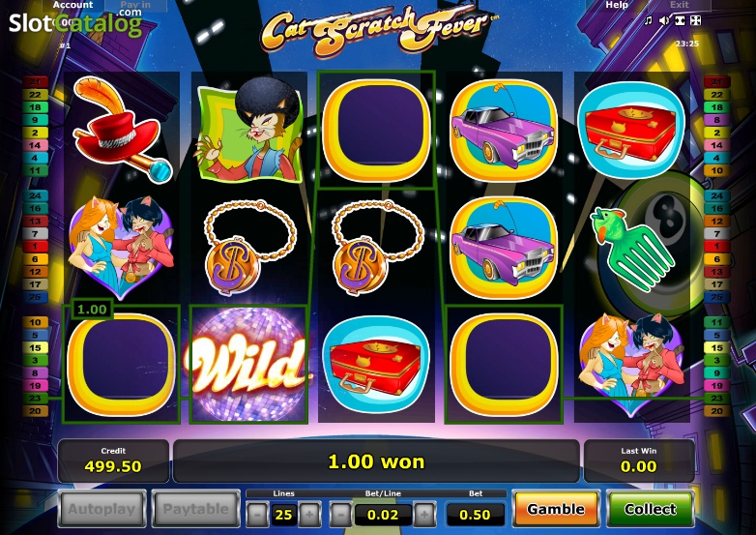Click the top purple car symbol
The height and width of the screenshot is (535, 756).
[x=503, y=131]
